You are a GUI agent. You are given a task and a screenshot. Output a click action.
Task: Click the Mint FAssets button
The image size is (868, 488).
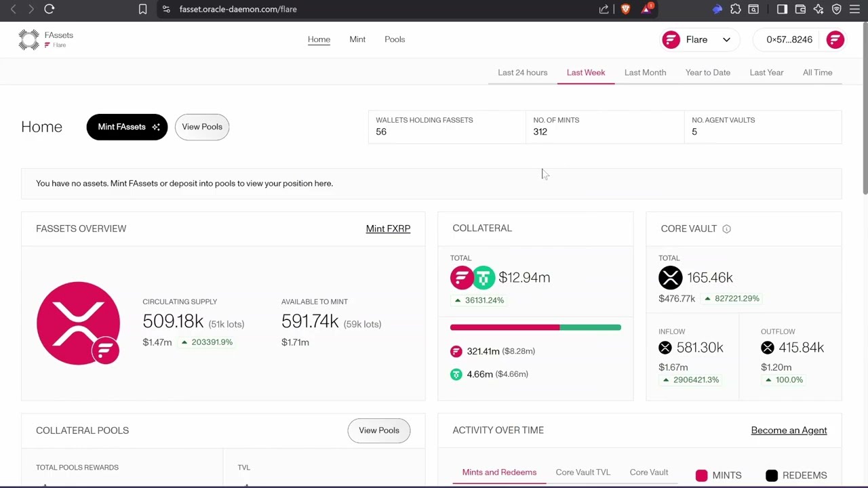pyautogui.click(x=127, y=127)
